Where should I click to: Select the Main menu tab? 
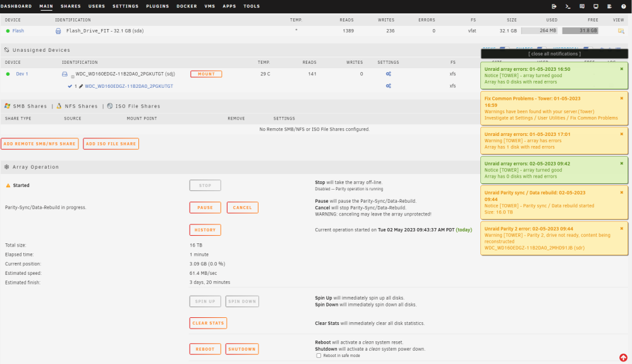46,6
